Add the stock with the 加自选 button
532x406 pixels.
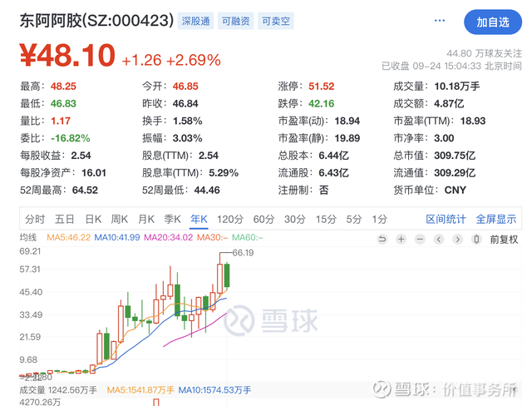click(493, 22)
